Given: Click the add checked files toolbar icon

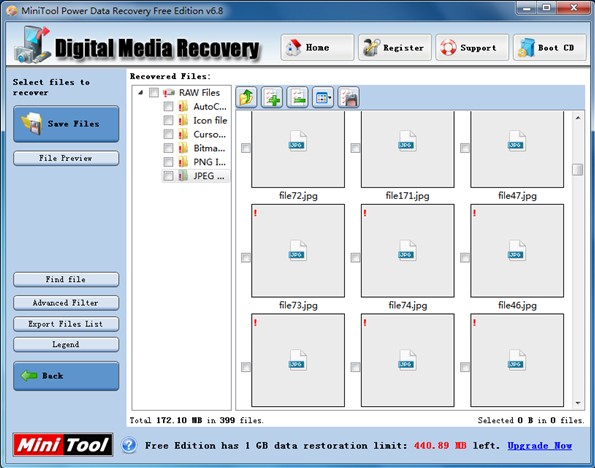Looking at the screenshot, I should click(x=272, y=97).
